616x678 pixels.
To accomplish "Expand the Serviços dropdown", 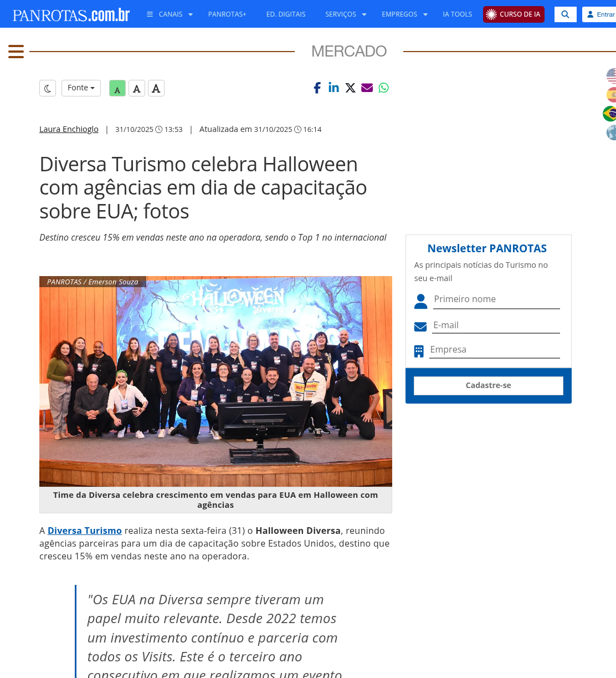I will pos(346,14).
